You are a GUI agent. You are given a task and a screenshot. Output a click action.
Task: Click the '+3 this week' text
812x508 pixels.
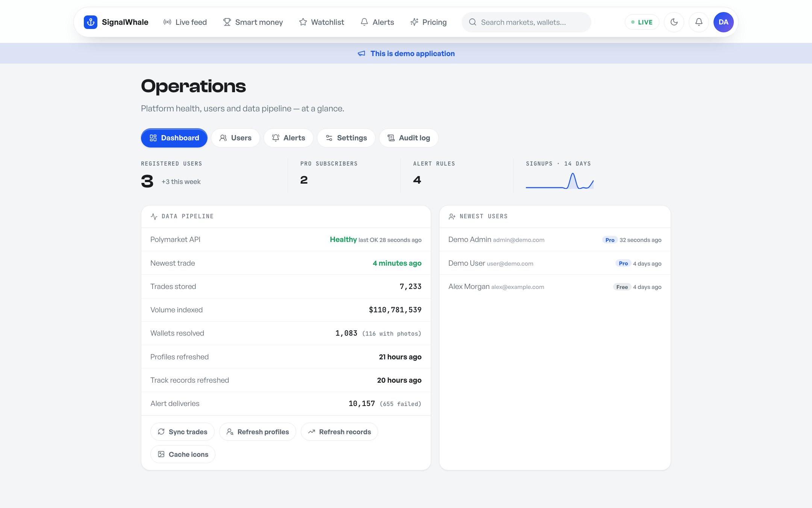tap(181, 182)
